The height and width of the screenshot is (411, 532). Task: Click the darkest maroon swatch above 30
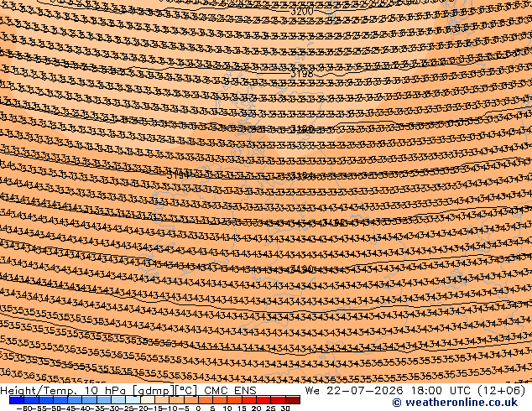tap(293, 400)
